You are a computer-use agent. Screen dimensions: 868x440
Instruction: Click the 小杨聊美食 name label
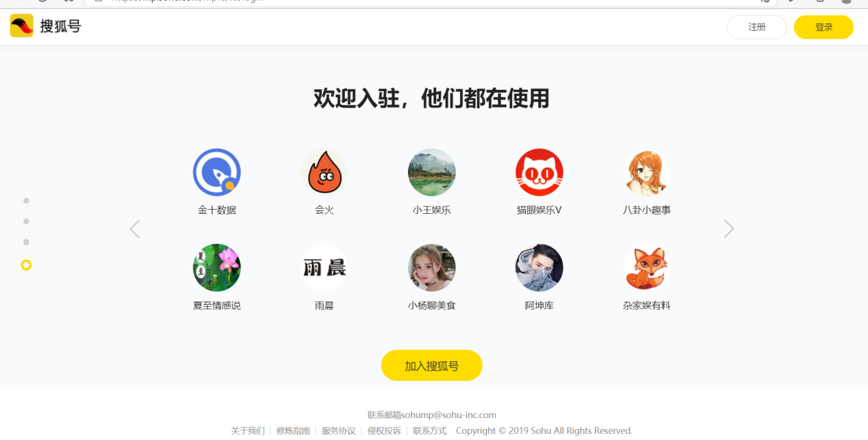432,306
